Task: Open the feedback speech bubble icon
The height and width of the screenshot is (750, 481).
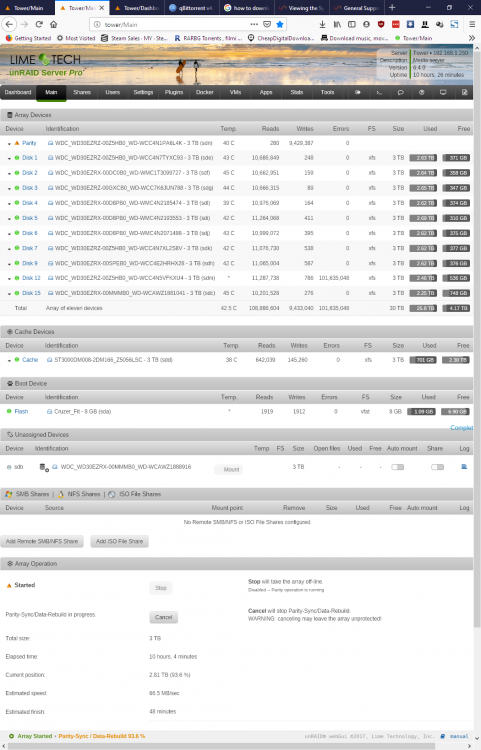Action: point(401,92)
